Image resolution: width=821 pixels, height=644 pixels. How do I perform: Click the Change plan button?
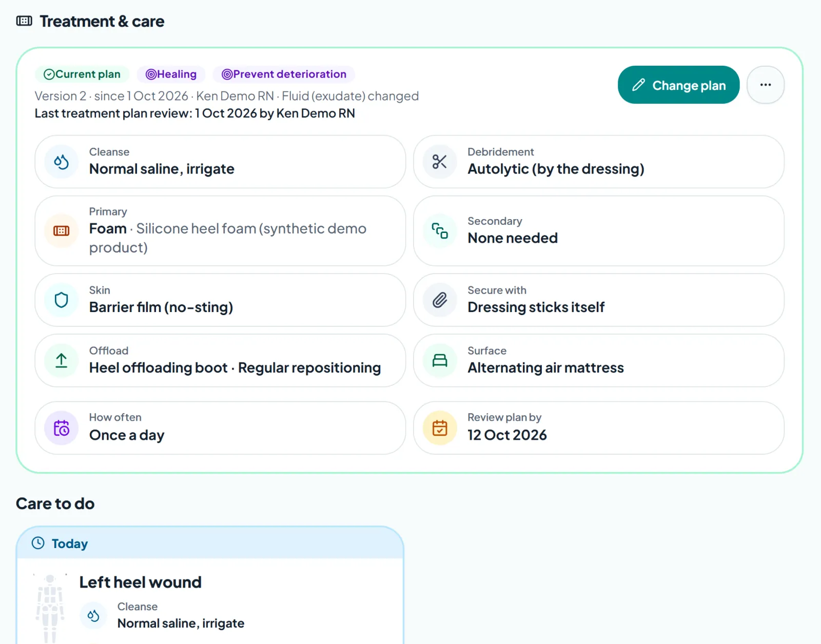[678, 85]
